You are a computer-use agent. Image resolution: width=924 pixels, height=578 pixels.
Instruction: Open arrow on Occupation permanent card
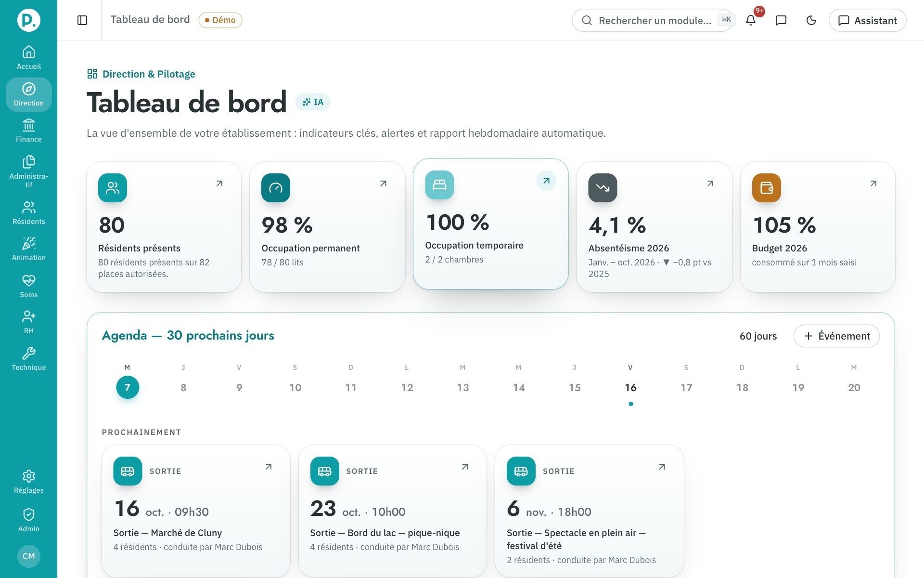click(383, 184)
